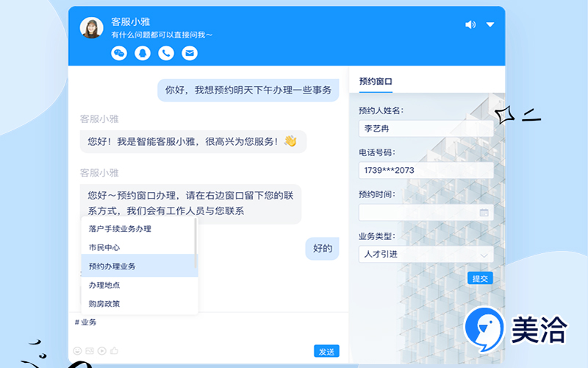Click the image upload icon
This screenshot has height=368, width=588.
point(90,351)
